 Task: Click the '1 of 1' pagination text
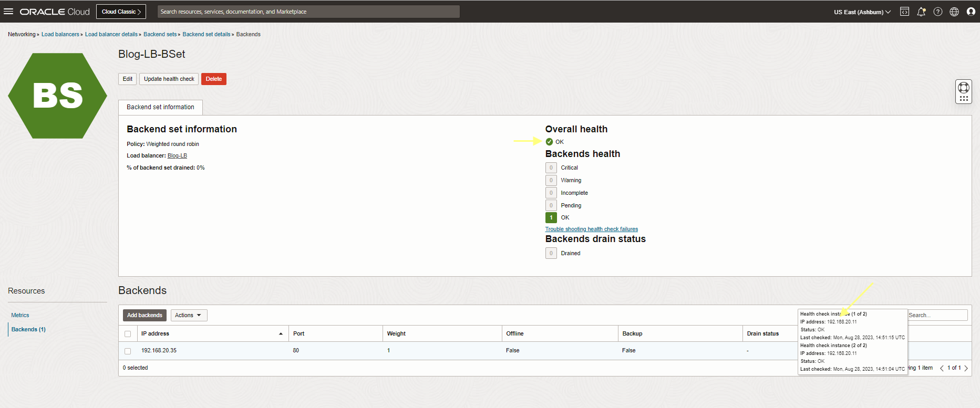[x=954, y=368]
